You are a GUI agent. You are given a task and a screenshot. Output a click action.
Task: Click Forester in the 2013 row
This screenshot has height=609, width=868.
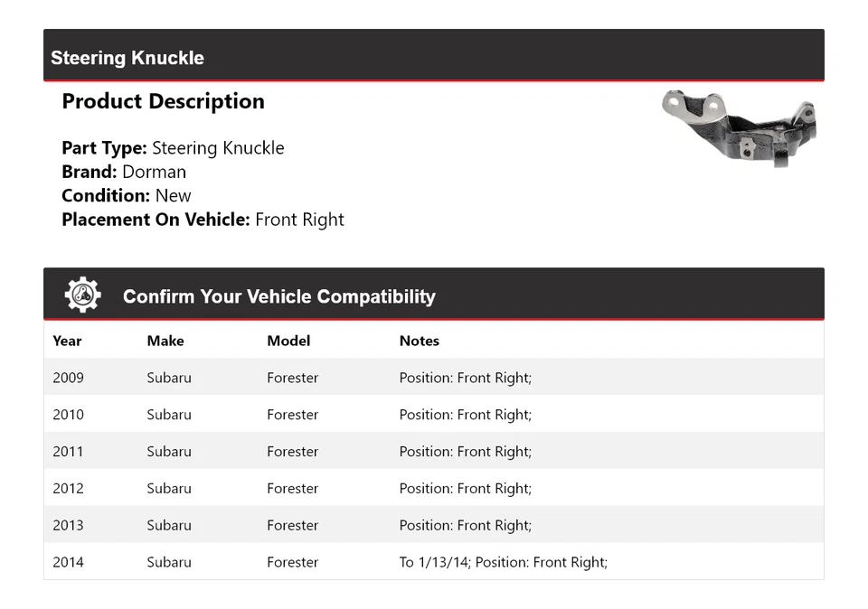tap(292, 526)
